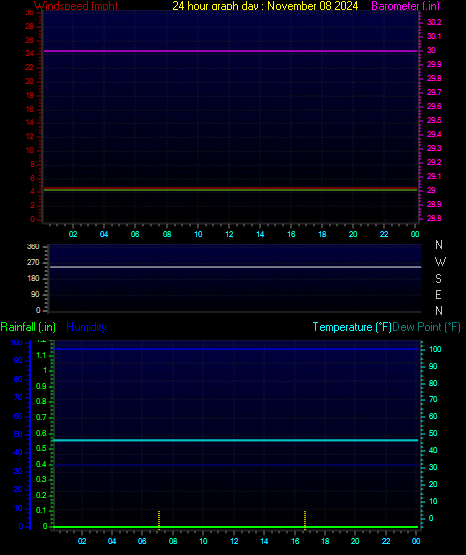The image size is (466, 555).
Task: Click the second yellow dotted marker near 17
Action: 305,520
